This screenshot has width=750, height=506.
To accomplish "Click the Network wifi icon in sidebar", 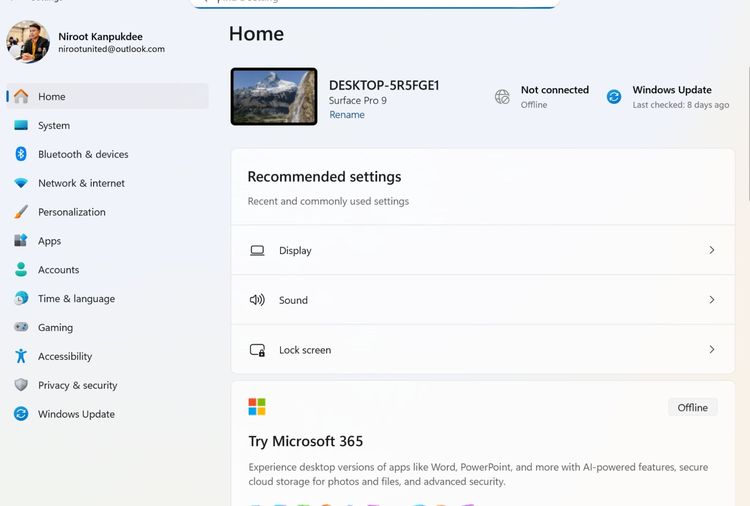I will tap(21, 183).
